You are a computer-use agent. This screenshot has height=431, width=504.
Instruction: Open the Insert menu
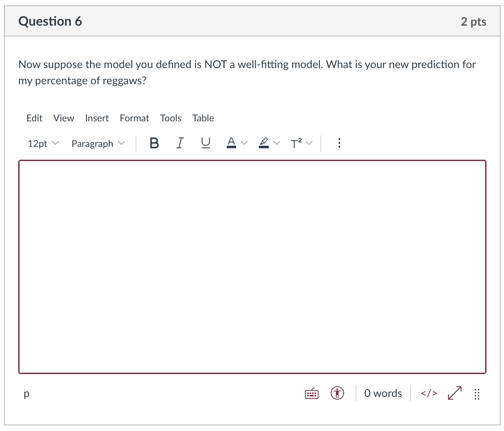coord(97,118)
